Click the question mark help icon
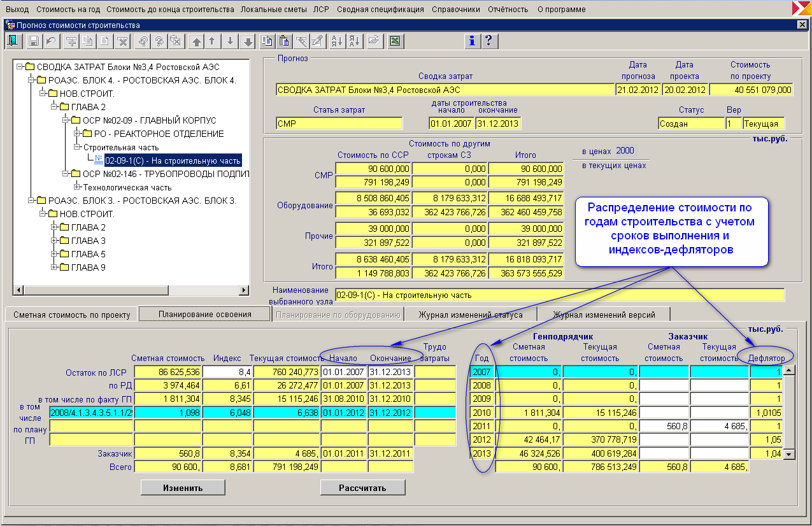Screen dimensions: 812x526 click(x=488, y=41)
